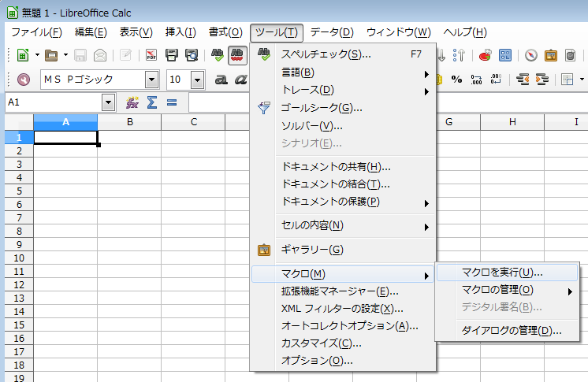Click the New Spreadsheet icon
Screen dimensions: 588x382
(x=23, y=55)
